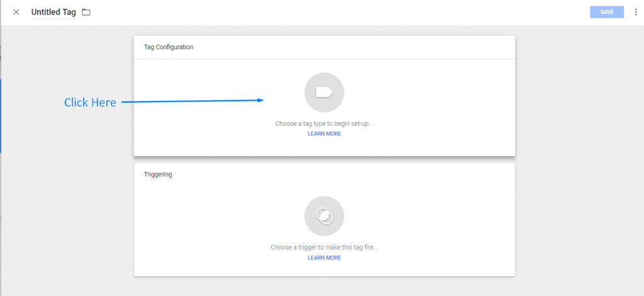Screen dimensions: 644x296
Task: Open LEARN MORE under Triggering
Action: pos(324,258)
